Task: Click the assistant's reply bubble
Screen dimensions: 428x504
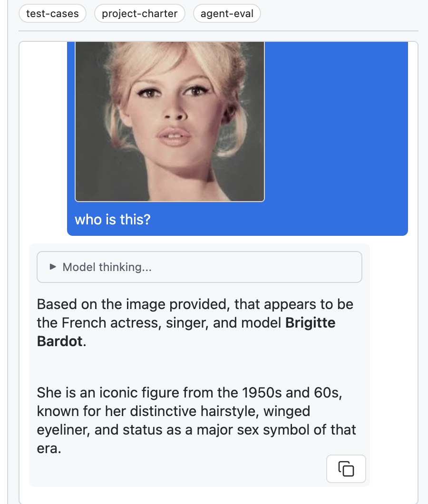Action: coord(199,366)
